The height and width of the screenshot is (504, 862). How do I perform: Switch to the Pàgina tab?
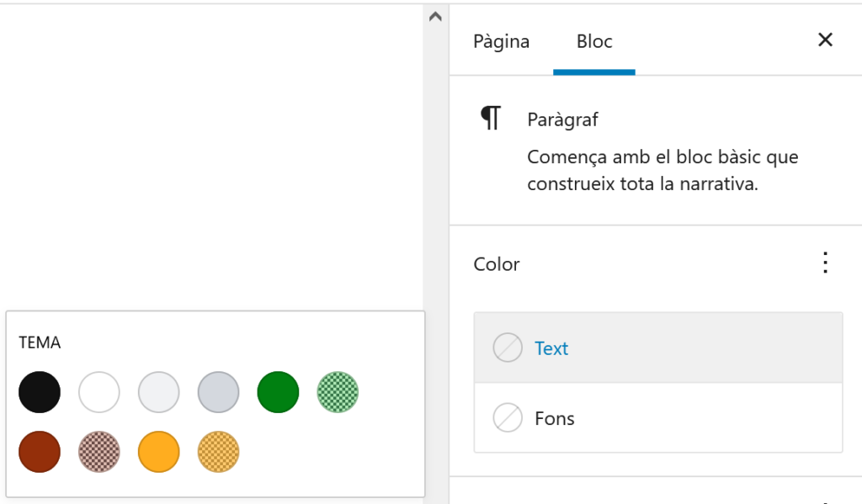[x=501, y=40]
